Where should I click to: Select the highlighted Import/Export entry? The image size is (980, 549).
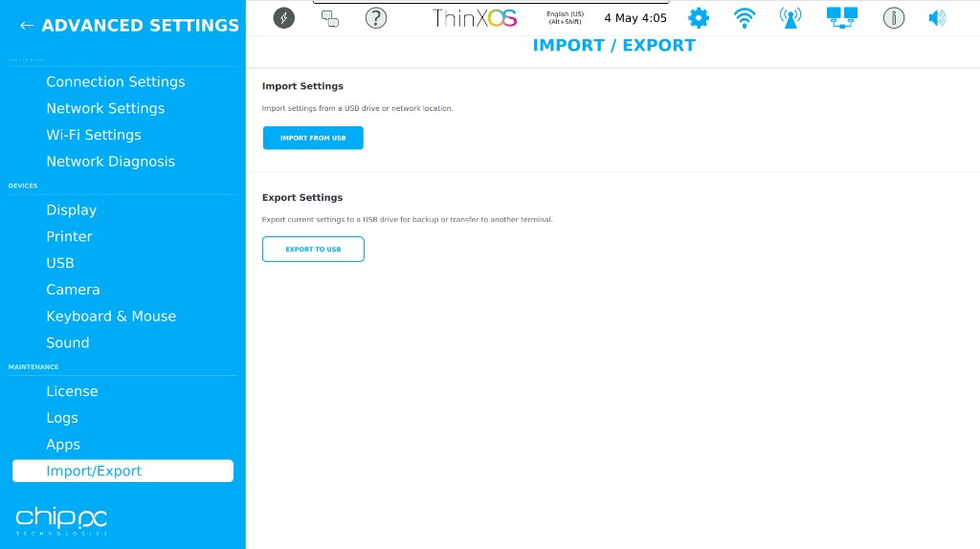tap(122, 471)
